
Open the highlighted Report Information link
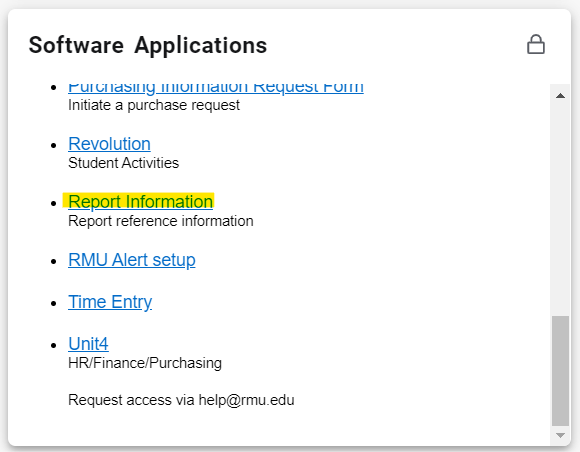click(140, 202)
